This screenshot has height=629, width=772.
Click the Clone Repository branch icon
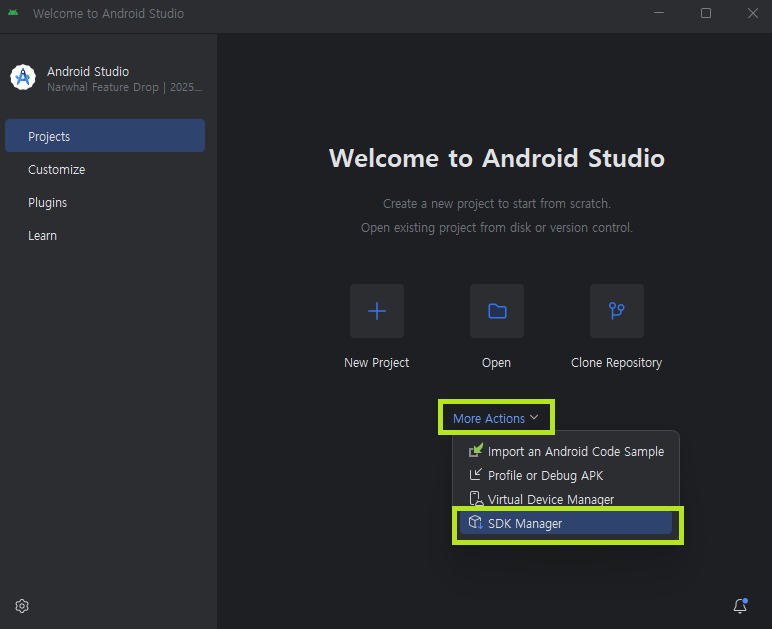click(x=616, y=311)
